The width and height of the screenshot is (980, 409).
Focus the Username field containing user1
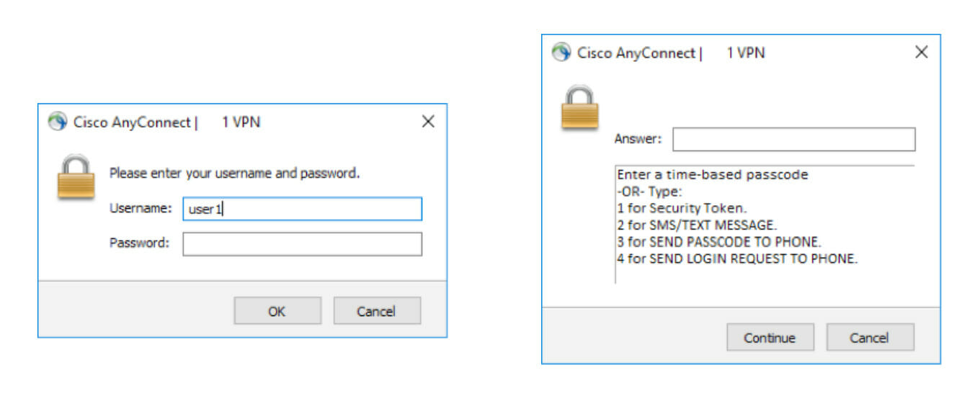(302, 209)
